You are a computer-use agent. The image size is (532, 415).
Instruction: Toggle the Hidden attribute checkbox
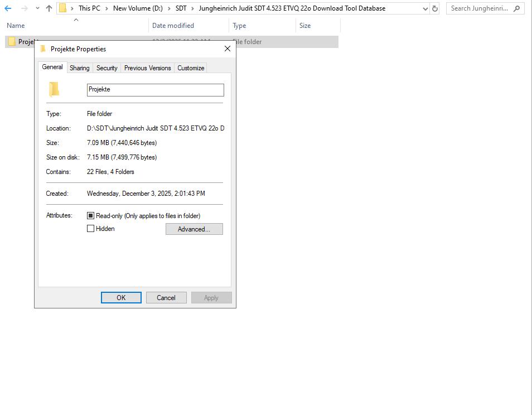pyautogui.click(x=90, y=228)
